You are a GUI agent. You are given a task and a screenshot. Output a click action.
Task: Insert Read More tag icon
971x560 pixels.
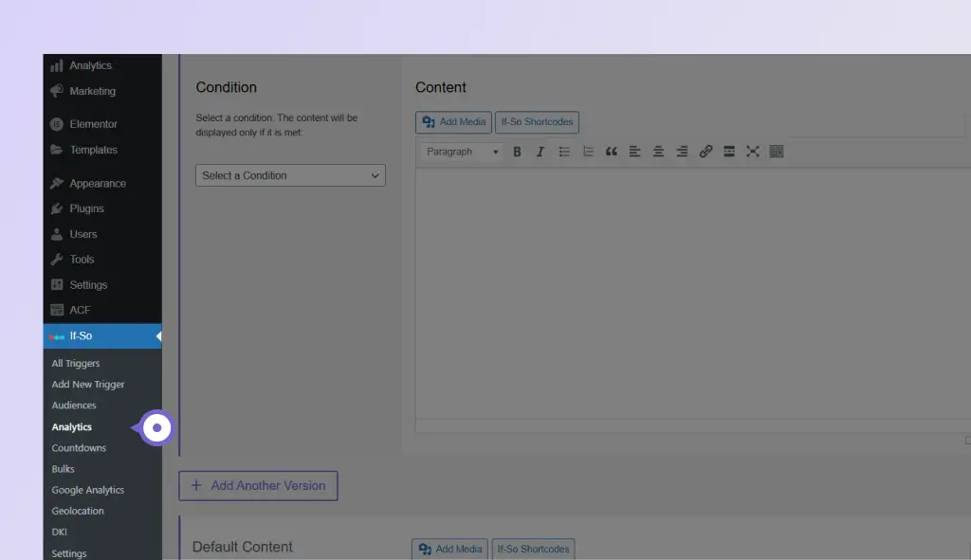729,152
